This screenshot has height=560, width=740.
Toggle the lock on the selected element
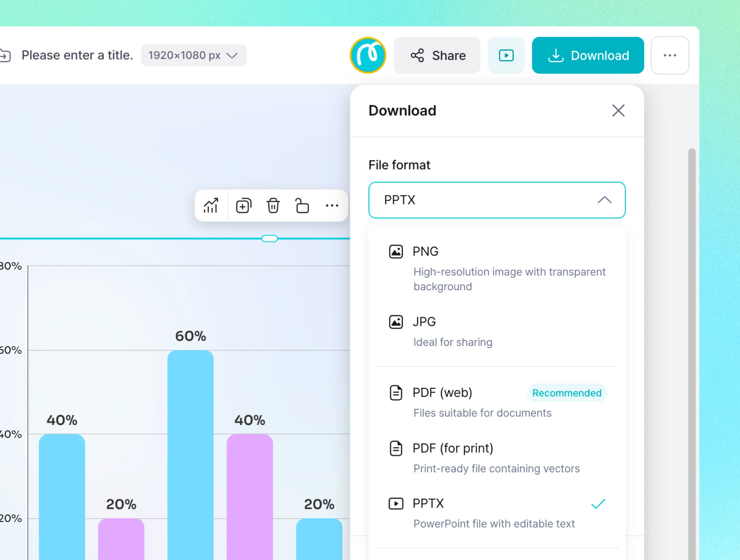click(x=302, y=206)
